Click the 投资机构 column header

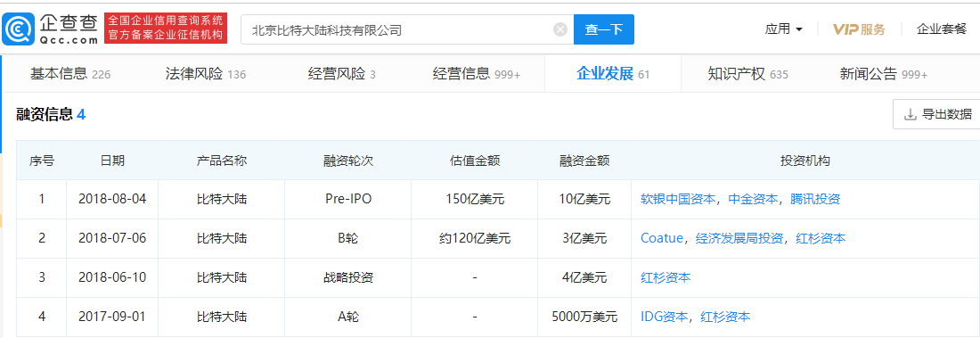(805, 161)
